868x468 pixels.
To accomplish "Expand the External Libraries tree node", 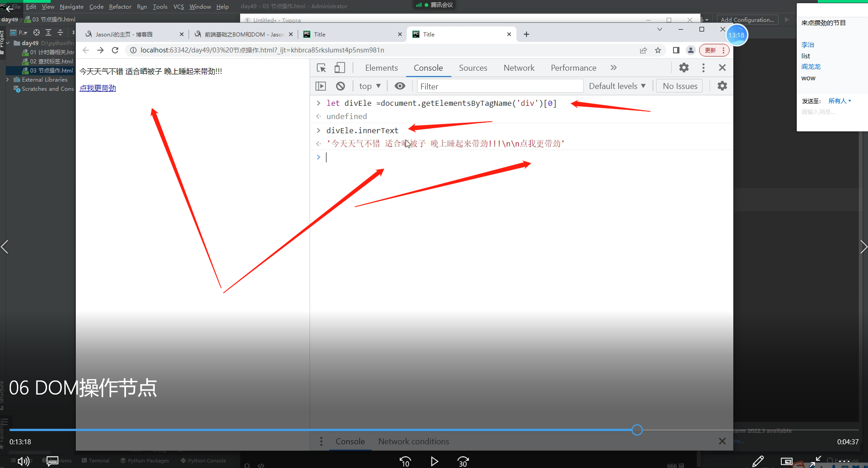I will (x=8, y=79).
